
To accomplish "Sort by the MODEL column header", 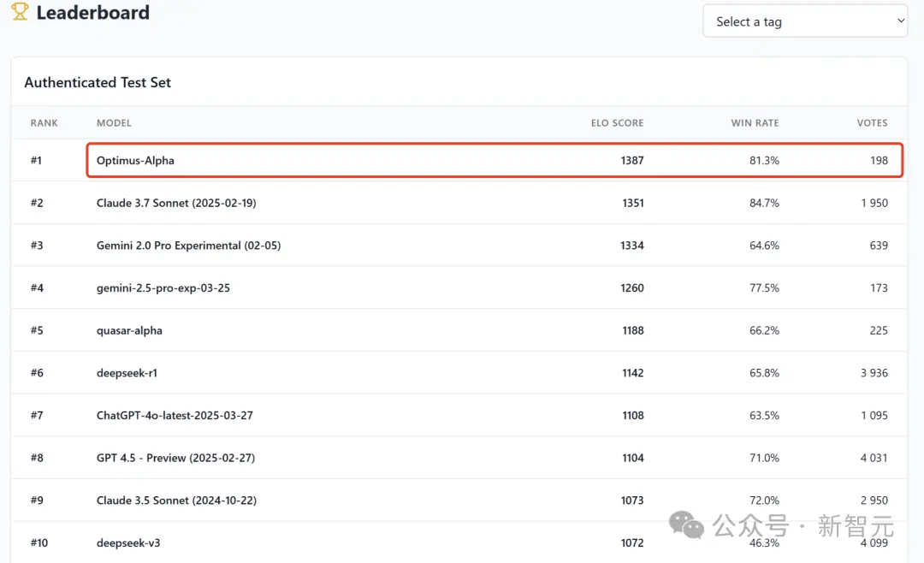I will [114, 123].
